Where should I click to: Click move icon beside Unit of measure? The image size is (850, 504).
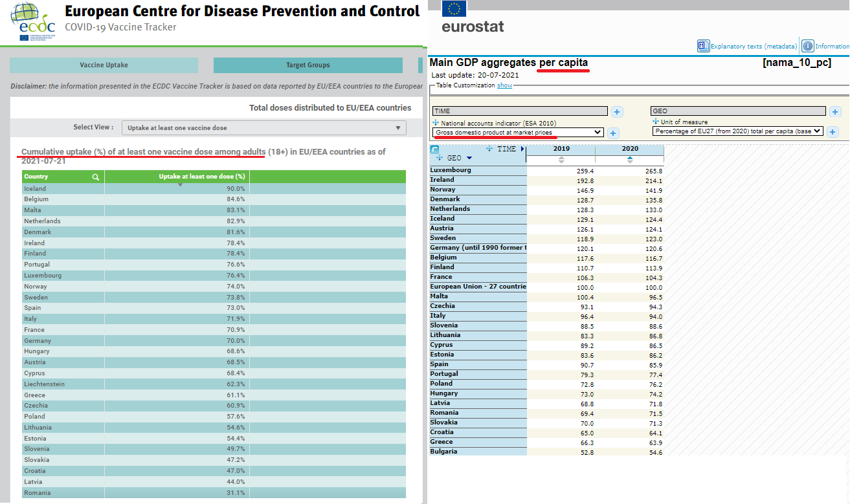tap(656, 122)
